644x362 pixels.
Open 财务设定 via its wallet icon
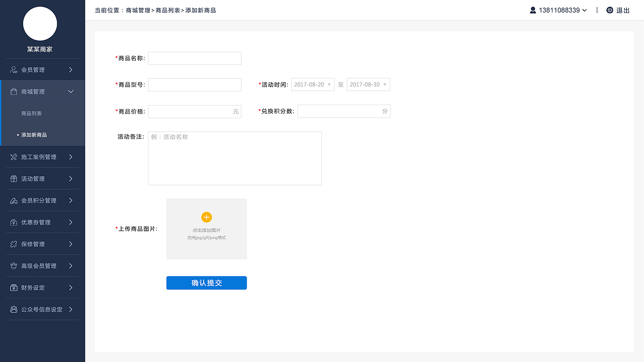(x=14, y=287)
